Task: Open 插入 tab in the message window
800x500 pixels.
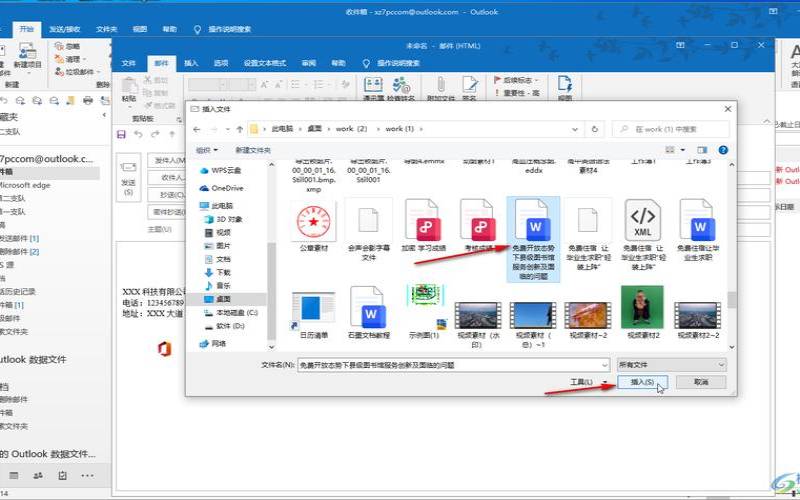Action: [191, 63]
